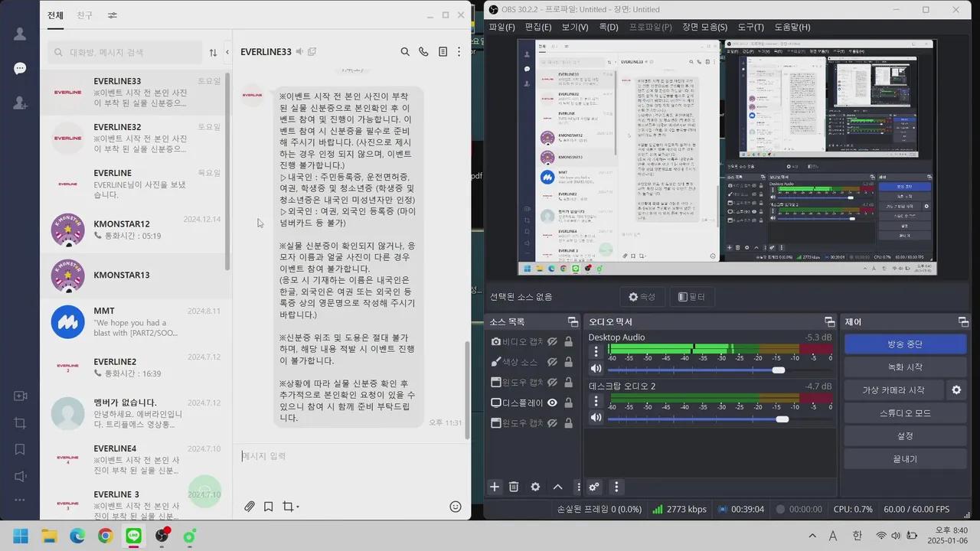
Task: Open the more dots at LINE sidebar bottom
Action: (20, 500)
